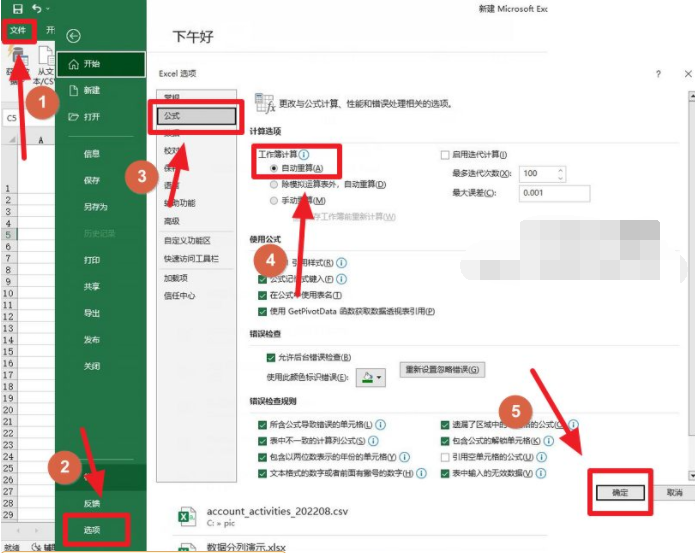
Task: Enable the 启用迭代计算 checkbox
Action: 445,155
